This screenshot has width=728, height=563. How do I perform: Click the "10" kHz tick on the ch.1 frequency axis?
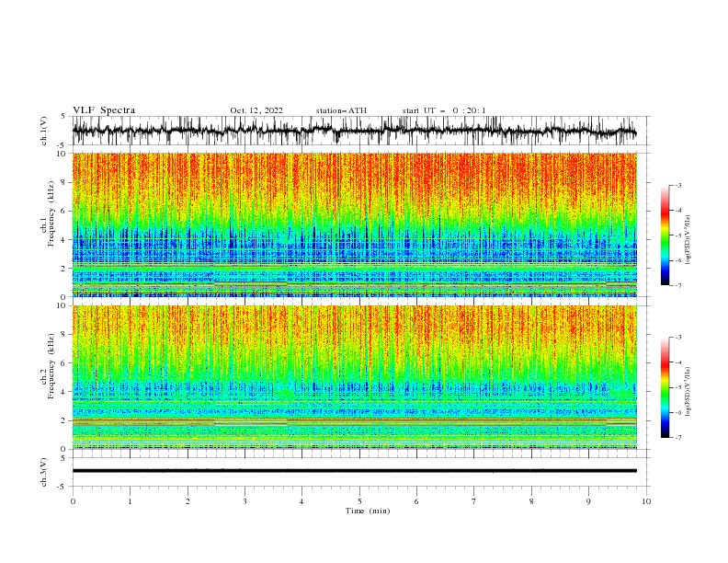click(x=61, y=154)
